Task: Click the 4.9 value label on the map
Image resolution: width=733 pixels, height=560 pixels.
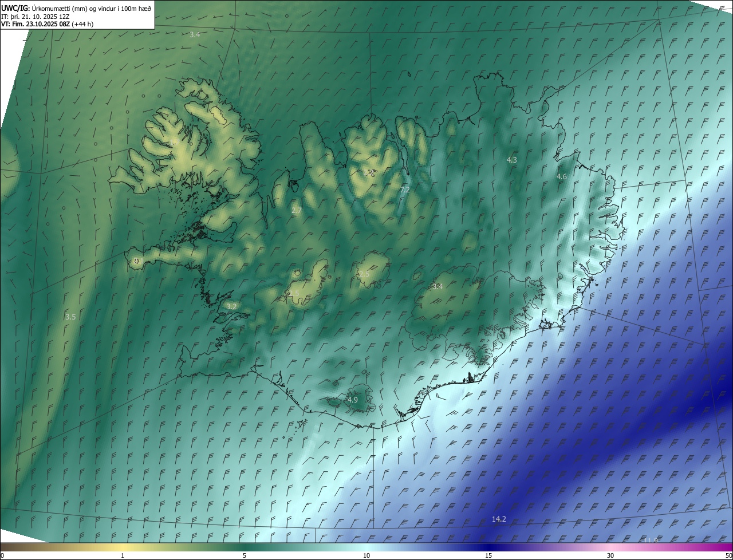Action: point(353,400)
